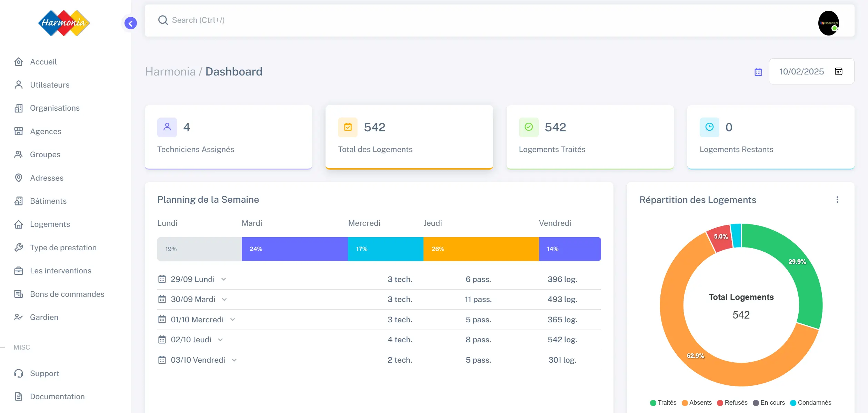Expand the 29/09 Lundi row
Viewport: 868px width, 413px height.
coord(223,279)
